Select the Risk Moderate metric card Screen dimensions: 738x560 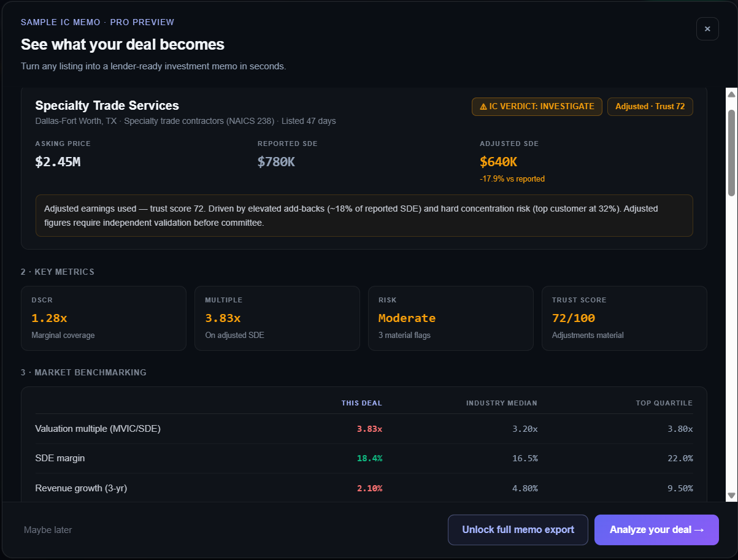pos(451,318)
